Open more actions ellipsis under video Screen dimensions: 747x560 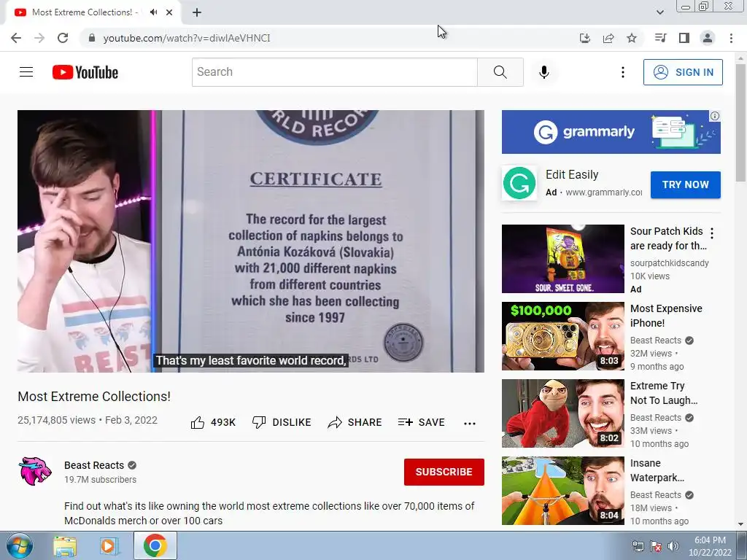(x=470, y=424)
